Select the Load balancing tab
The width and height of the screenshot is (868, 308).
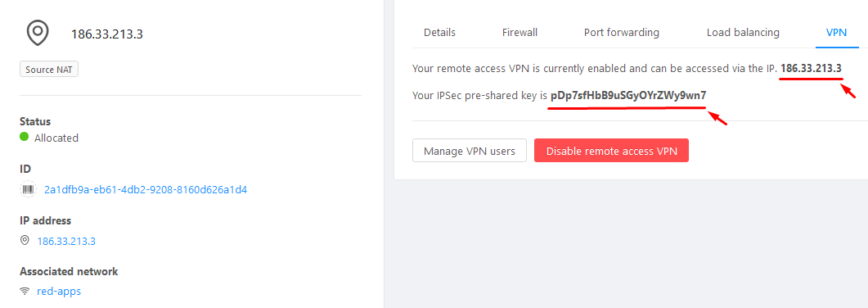(743, 32)
